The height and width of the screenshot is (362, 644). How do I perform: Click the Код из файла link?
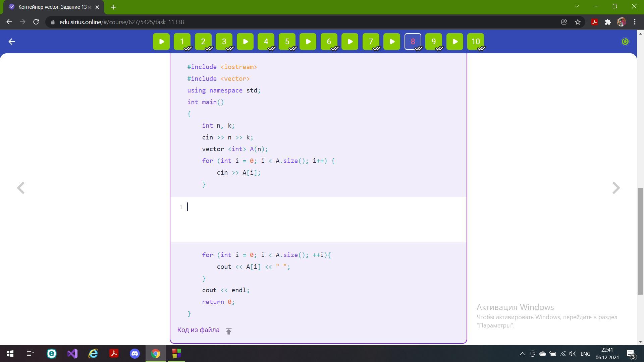click(198, 330)
